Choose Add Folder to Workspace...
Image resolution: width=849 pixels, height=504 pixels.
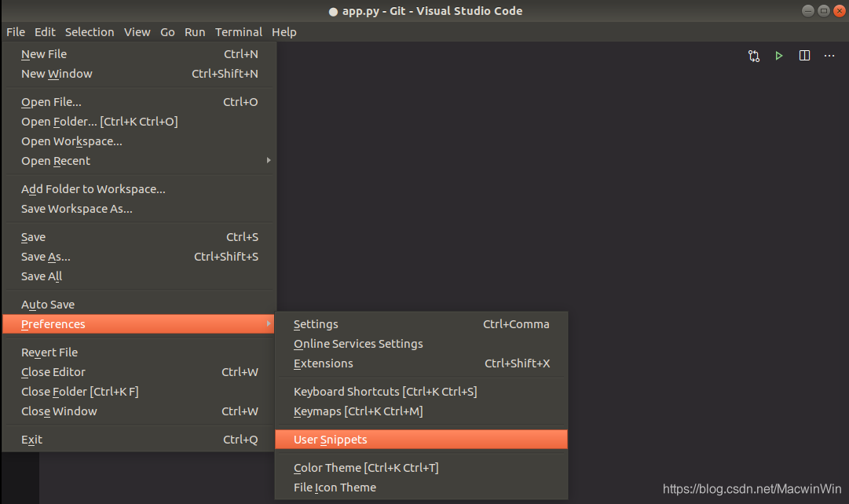pos(140,189)
